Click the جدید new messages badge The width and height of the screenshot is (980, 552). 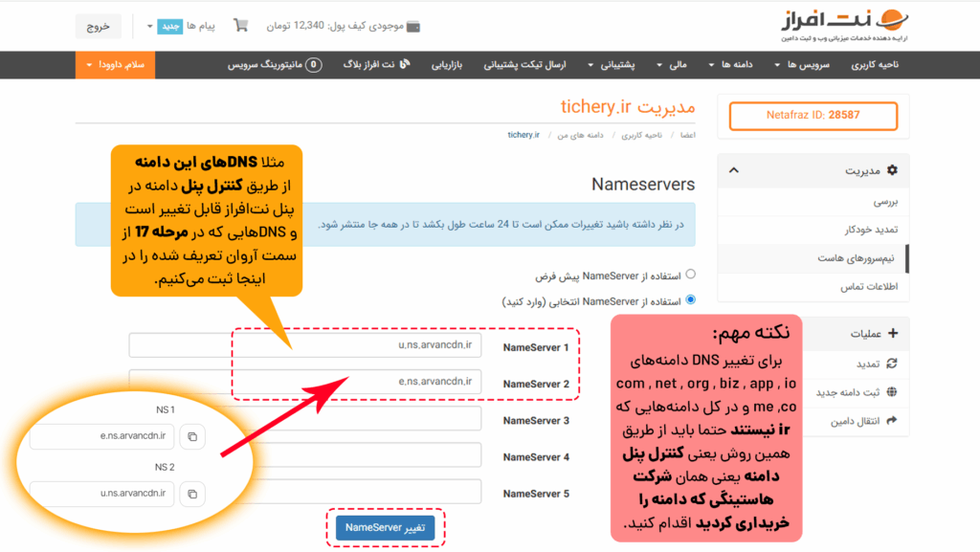click(x=169, y=26)
